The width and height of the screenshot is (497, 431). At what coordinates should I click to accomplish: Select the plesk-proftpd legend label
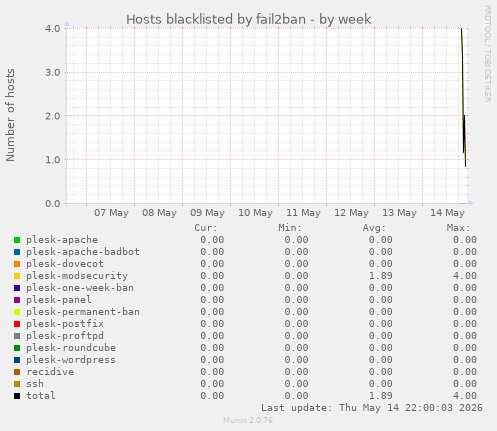coord(65,336)
